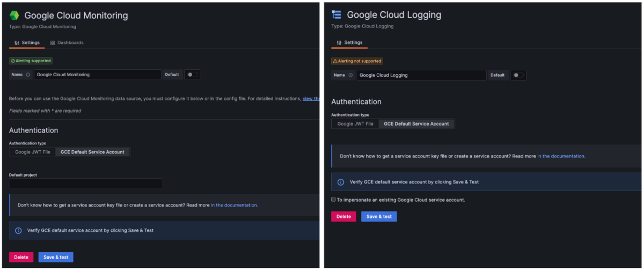Open the documentation link in Logging panel
Image resolution: width=644 pixels, height=271 pixels.
[561, 156]
